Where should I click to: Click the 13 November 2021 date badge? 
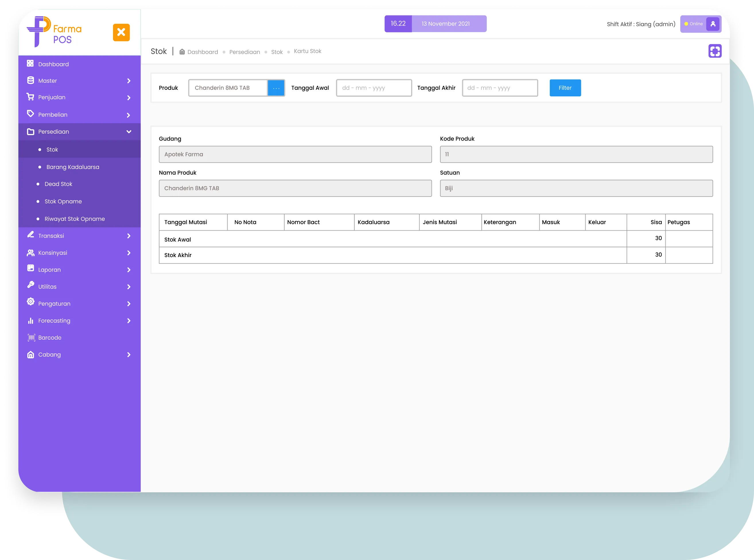point(449,24)
